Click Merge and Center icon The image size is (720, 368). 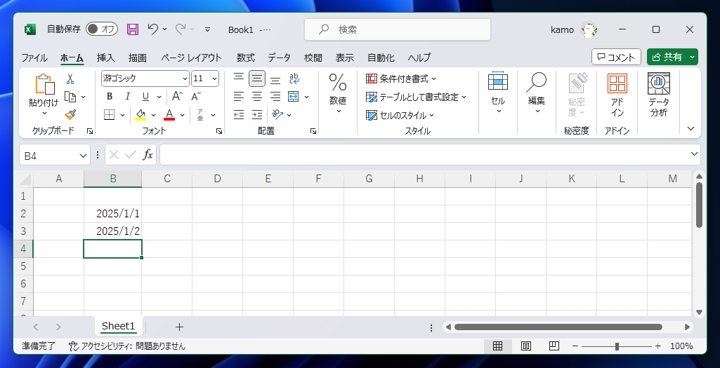pyautogui.click(x=293, y=96)
